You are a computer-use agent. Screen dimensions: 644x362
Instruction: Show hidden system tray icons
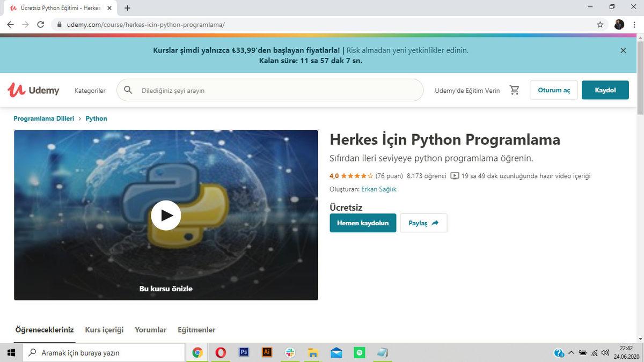click(571, 352)
